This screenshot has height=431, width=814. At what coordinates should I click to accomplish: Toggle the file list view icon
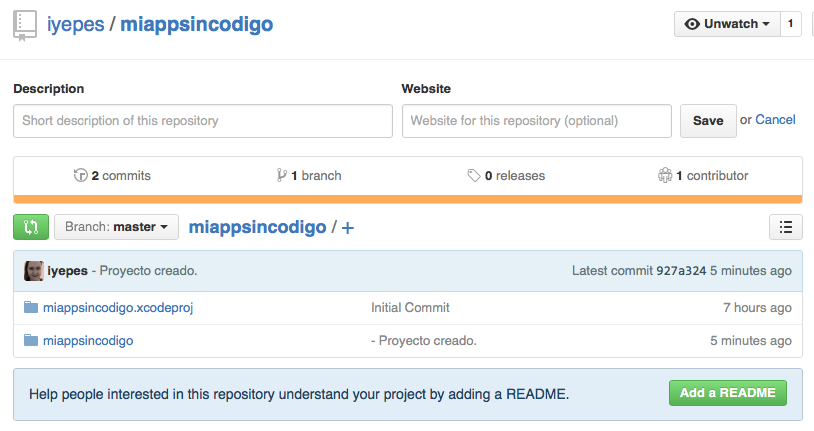pos(785,227)
